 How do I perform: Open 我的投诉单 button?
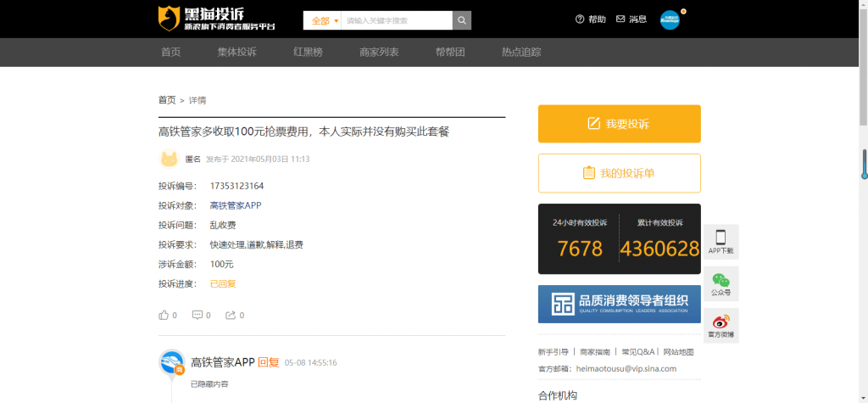coord(619,173)
